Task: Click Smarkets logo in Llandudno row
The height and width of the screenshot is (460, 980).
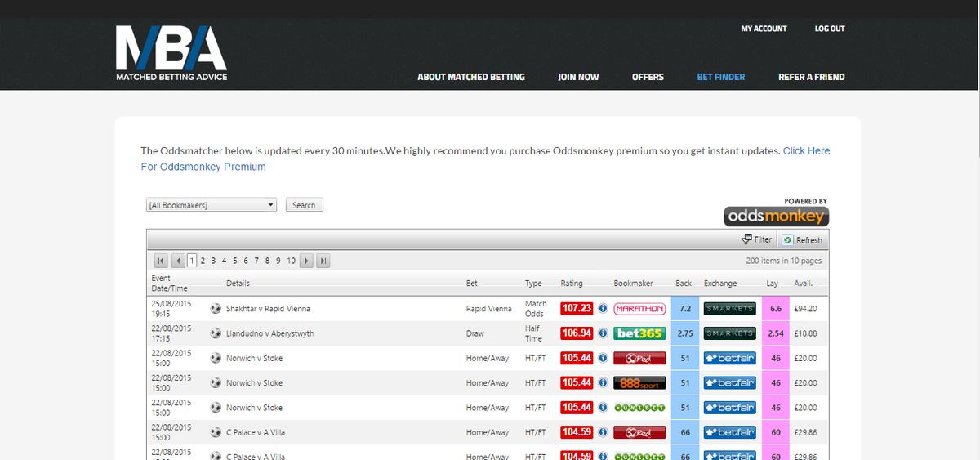Action: pos(730,333)
